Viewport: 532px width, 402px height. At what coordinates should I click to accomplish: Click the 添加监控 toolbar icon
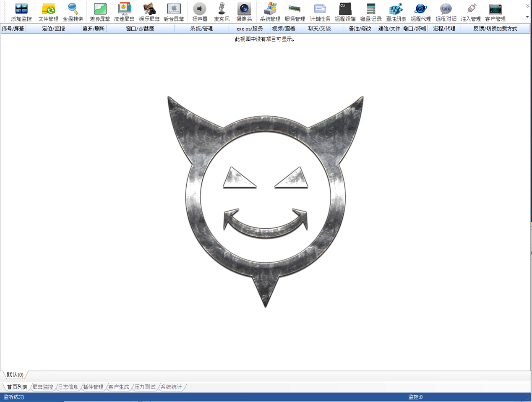tap(21, 12)
